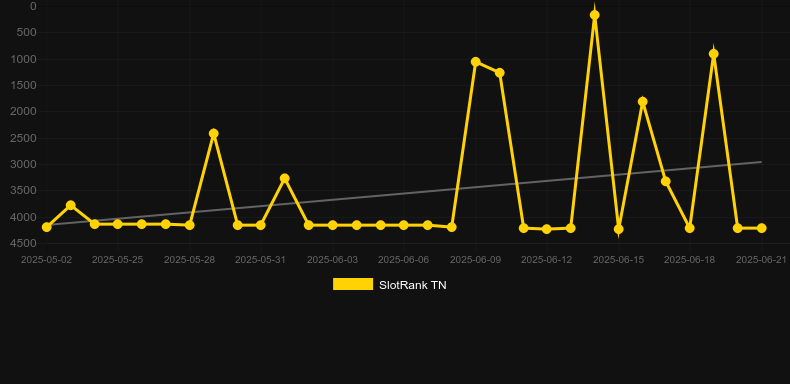Viewport: 790px width, 384px height.
Task: Select the data point above the 2025-06-03 label
Action: click(333, 225)
